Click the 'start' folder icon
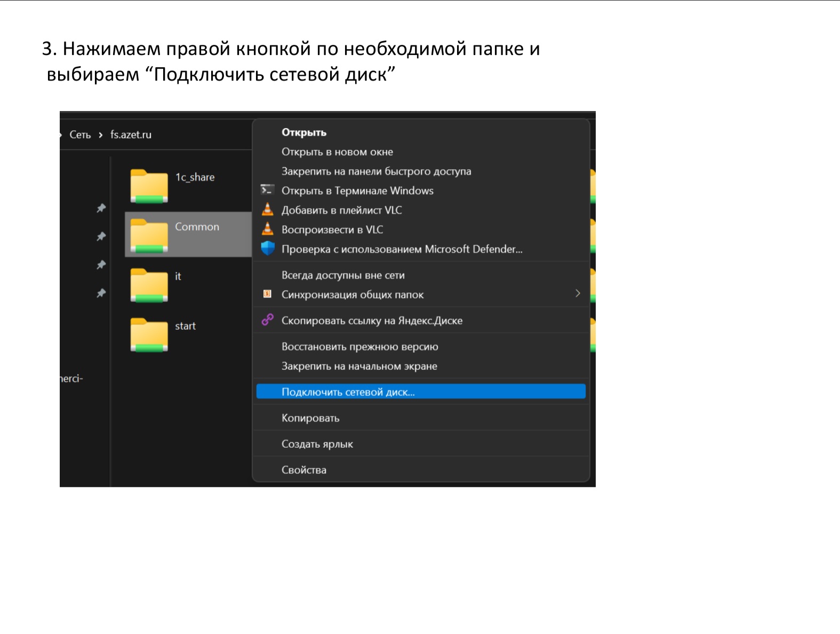This screenshot has height=634, width=840. 149,335
